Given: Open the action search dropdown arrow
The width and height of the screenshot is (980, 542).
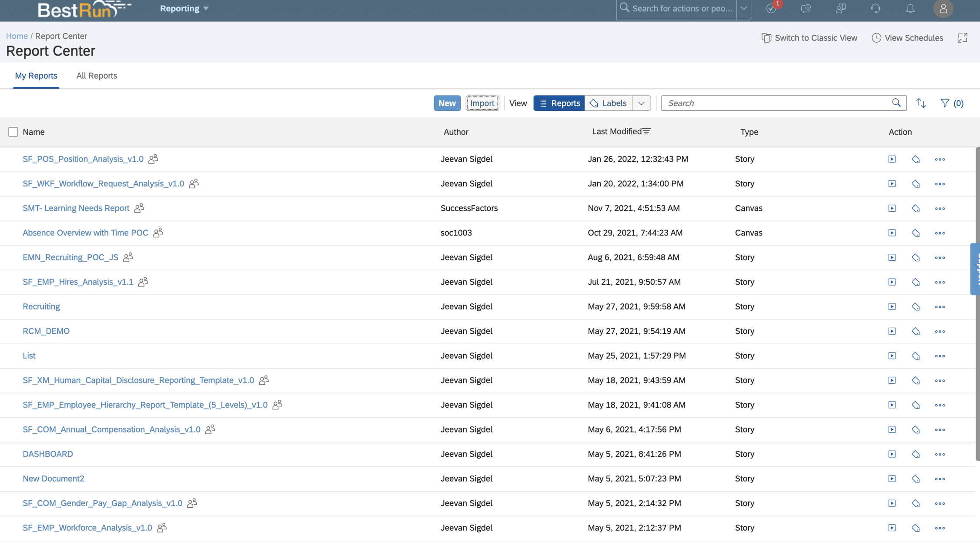Looking at the screenshot, I should [743, 9].
